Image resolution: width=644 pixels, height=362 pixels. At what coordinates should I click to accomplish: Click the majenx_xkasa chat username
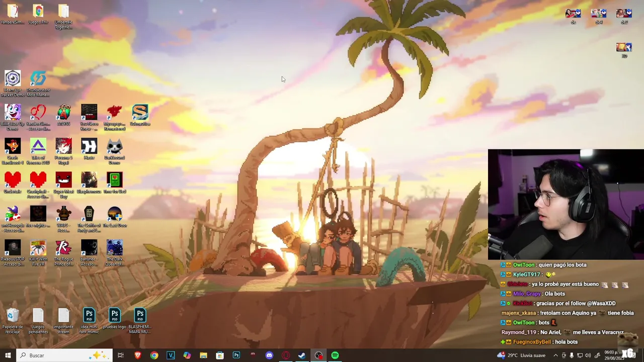[x=519, y=313]
